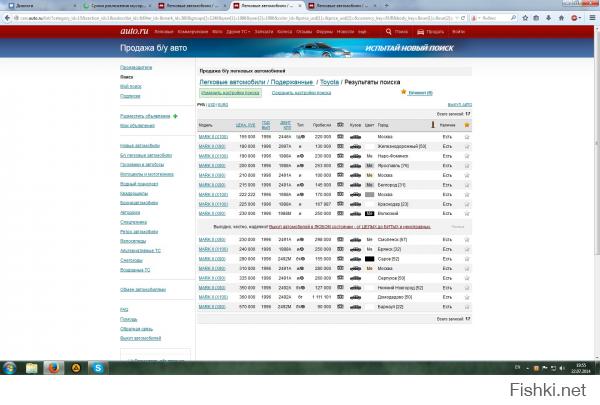Open the Избранное (0) link
The width and height of the screenshot is (600, 405).
[x=420, y=93]
